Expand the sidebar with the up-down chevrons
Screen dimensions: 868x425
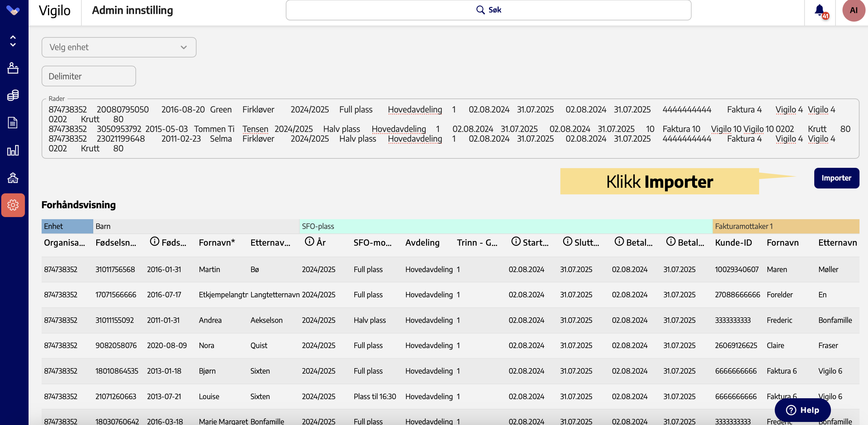point(13,41)
